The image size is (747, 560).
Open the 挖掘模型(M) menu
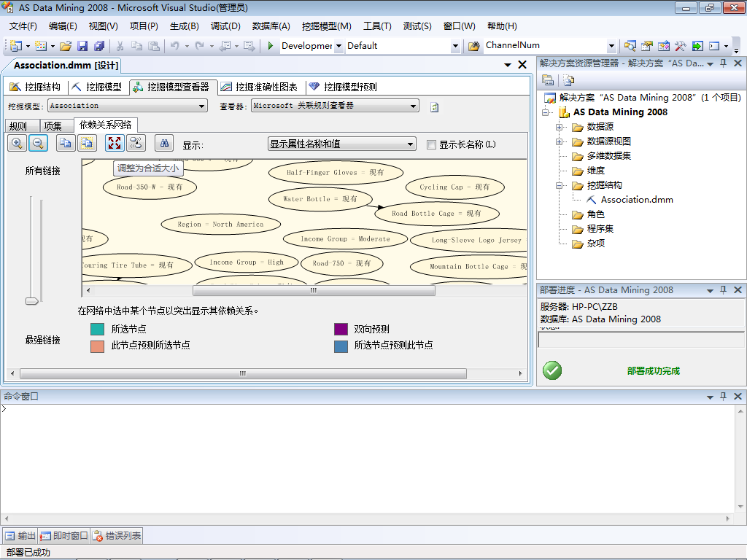pos(326,26)
